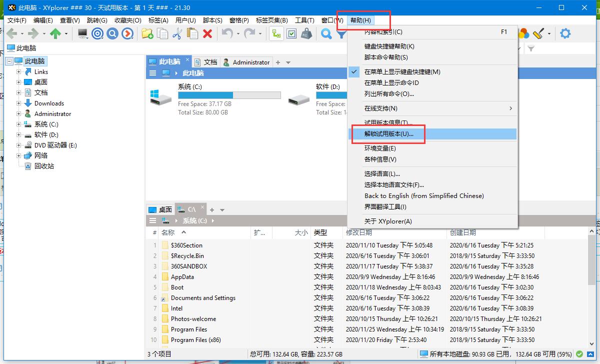Click the Undo arrow icon
The width and height of the screenshot is (600, 364).
(227, 33)
